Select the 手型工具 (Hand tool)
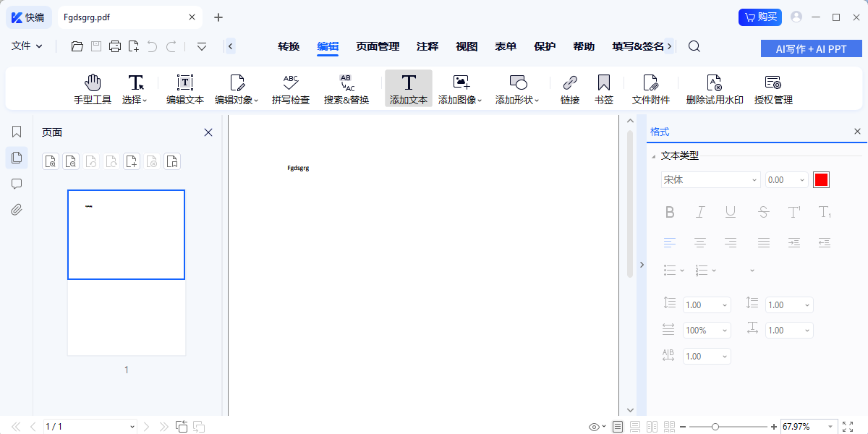This screenshot has height=434, width=868. [93, 88]
